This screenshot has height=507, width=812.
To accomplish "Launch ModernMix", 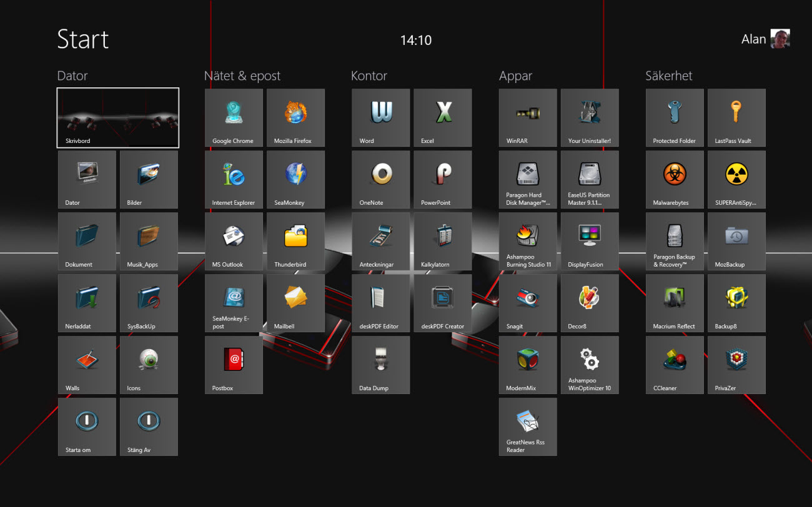I will 528,365.
